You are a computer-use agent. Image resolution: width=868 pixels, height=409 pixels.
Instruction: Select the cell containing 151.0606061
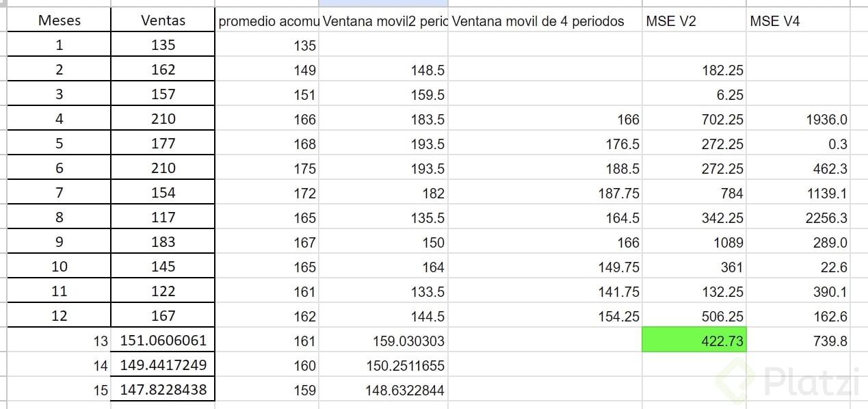coord(163,341)
